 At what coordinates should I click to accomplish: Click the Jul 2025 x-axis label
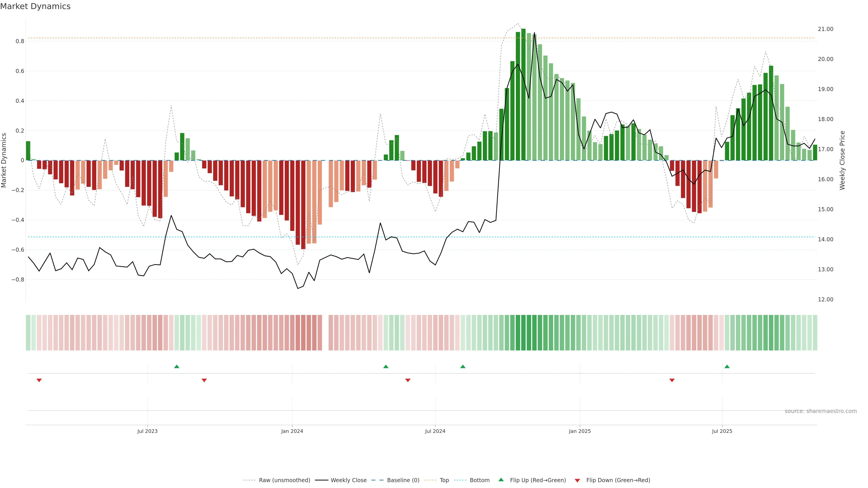(722, 431)
